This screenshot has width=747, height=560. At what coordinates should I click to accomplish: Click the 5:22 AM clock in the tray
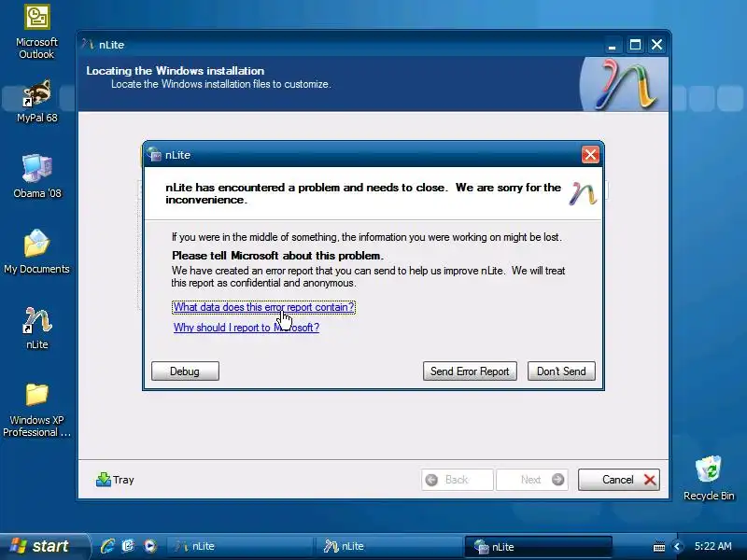point(712,546)
